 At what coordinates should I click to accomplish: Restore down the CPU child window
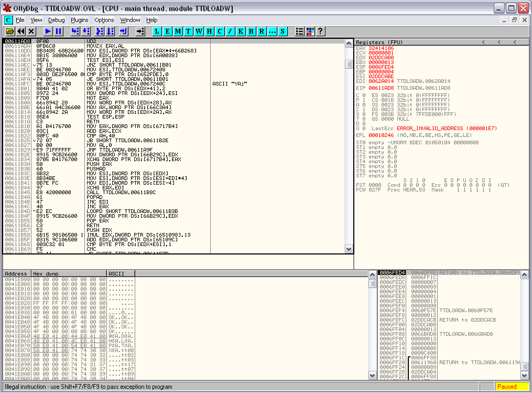point(514,20)
